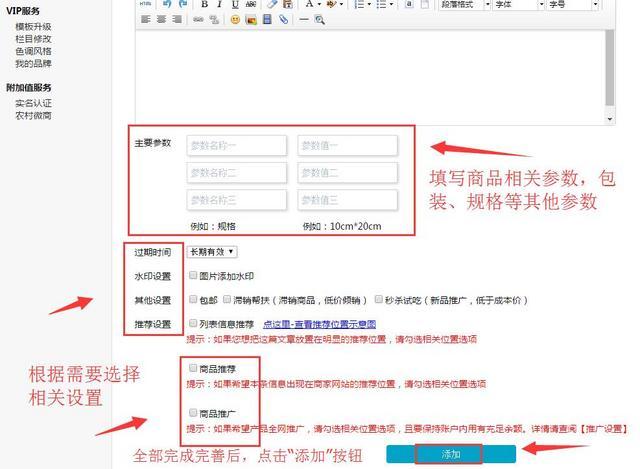Expand numbered list style arrow

[x=369, y=4]
